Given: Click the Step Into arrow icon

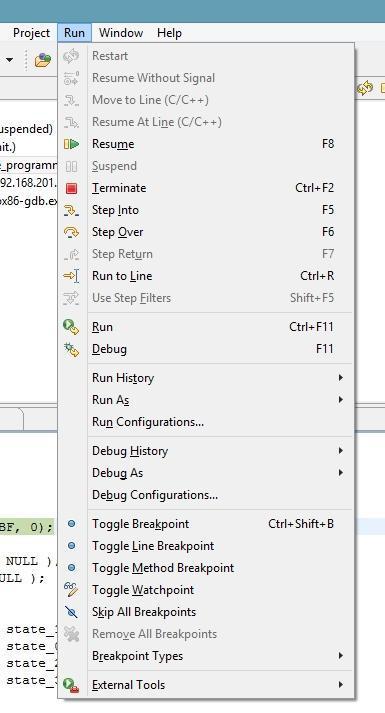Looking at the screenshot, I should (x=71, y=210).
